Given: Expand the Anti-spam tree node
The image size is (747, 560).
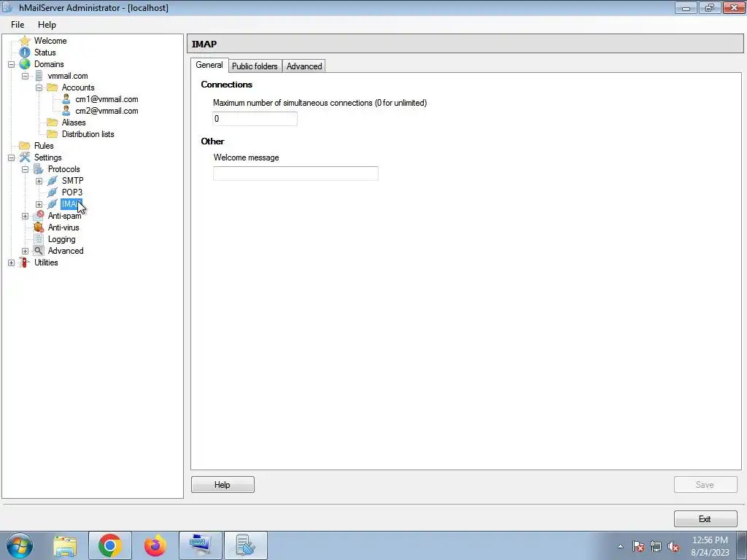Looking at the screenshot, I should [25, 216].
